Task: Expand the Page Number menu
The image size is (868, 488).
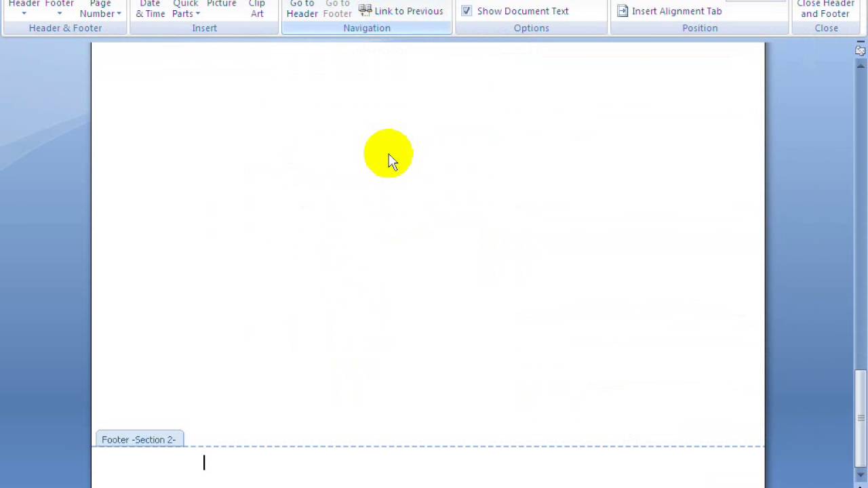Action: (100, 8)
